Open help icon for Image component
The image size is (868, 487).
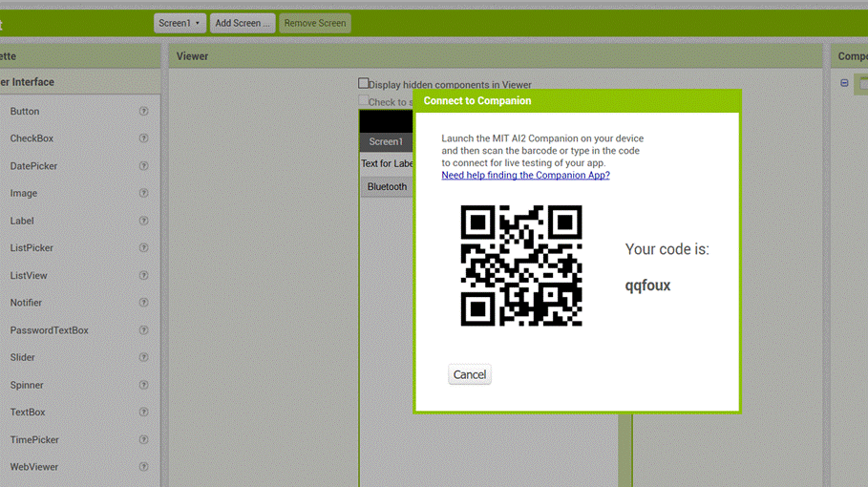click(x=143, y=193)
